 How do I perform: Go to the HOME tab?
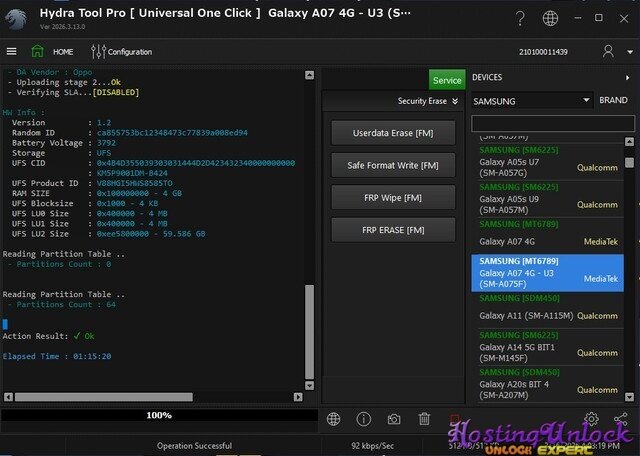click(54, 51)
